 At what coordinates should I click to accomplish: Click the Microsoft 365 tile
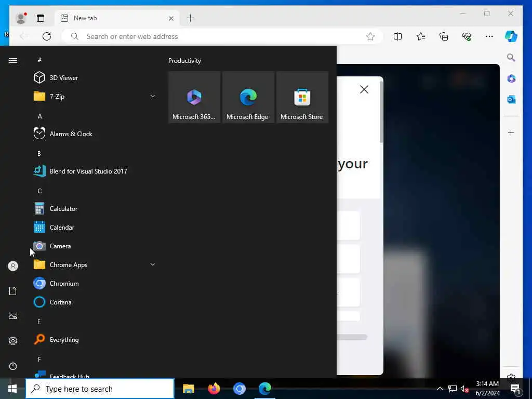[x=194, y=97]
